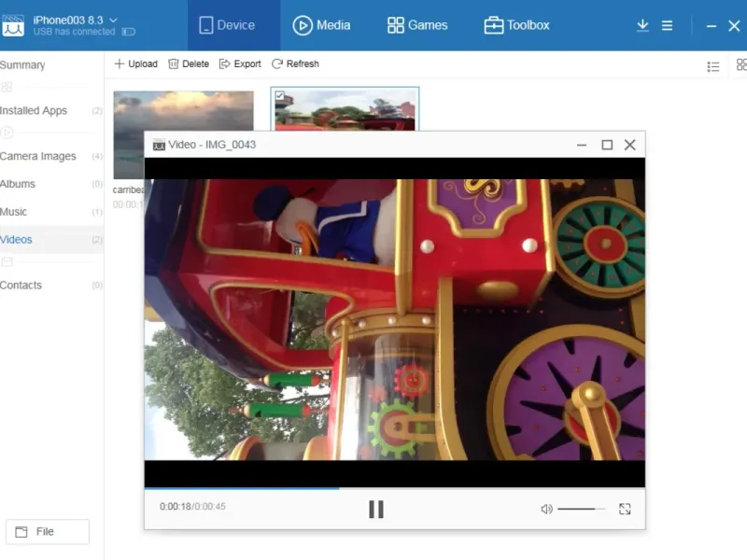Expand the iPhone003 device dropdown arrow
747x560 pixels.
click(113, 20)
